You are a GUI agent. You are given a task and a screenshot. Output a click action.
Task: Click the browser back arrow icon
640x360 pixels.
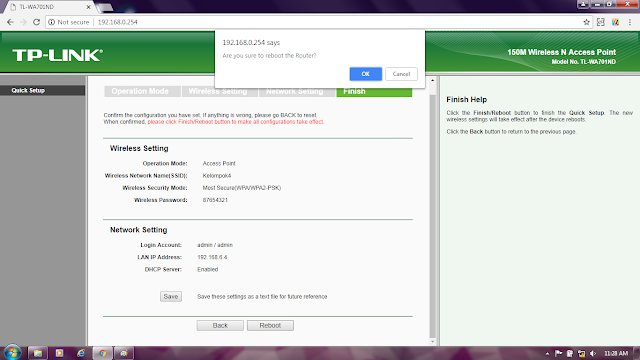[x=10, y=22]
